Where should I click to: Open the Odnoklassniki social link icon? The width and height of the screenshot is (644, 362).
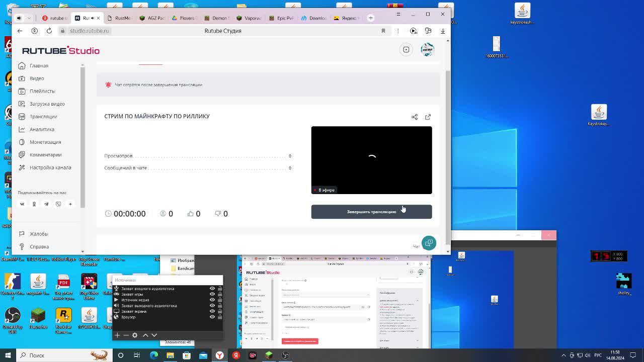(x=34, y=204)
